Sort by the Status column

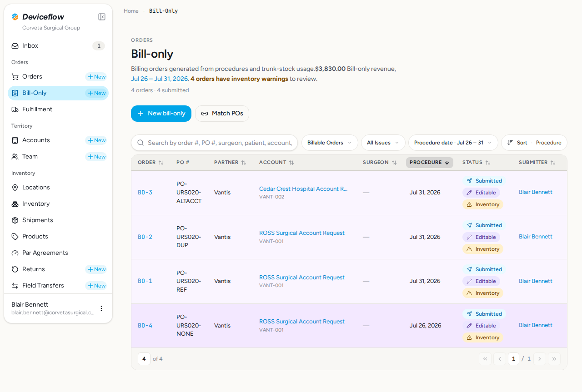click(476, 163)
